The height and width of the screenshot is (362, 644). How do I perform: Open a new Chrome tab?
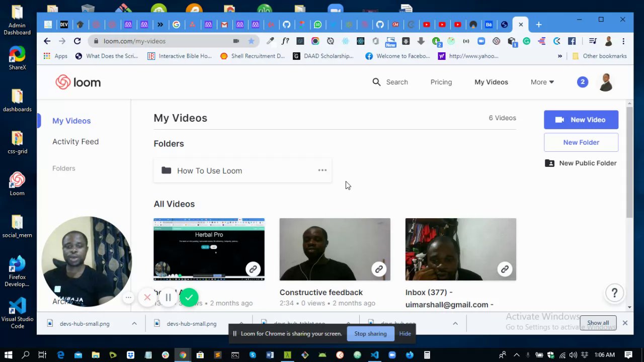tap(539, 24)
